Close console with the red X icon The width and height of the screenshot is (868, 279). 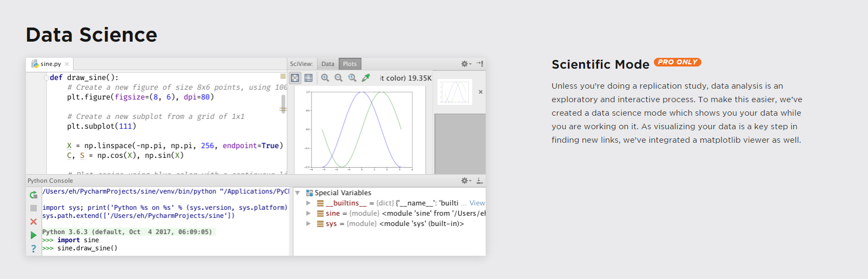point(34,222)
